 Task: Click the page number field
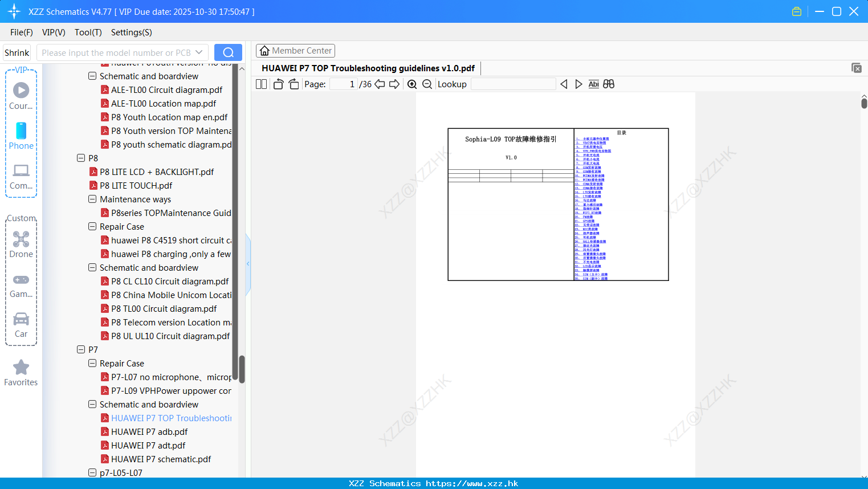pos(344,84)
